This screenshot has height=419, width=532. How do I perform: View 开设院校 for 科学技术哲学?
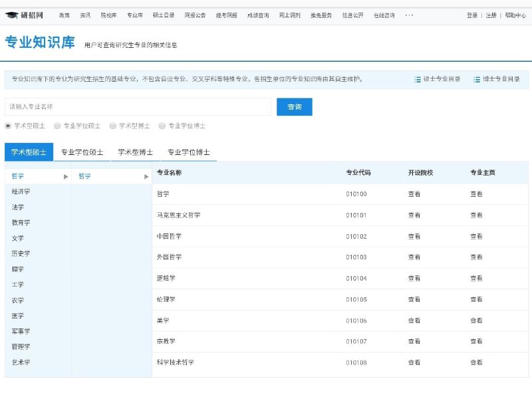click(414, 362)
